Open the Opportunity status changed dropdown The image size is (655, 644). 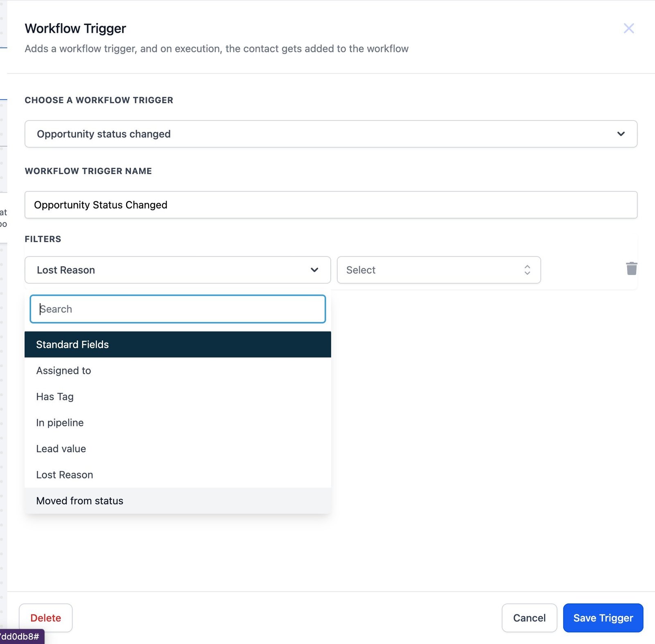(x=330, y=134)
